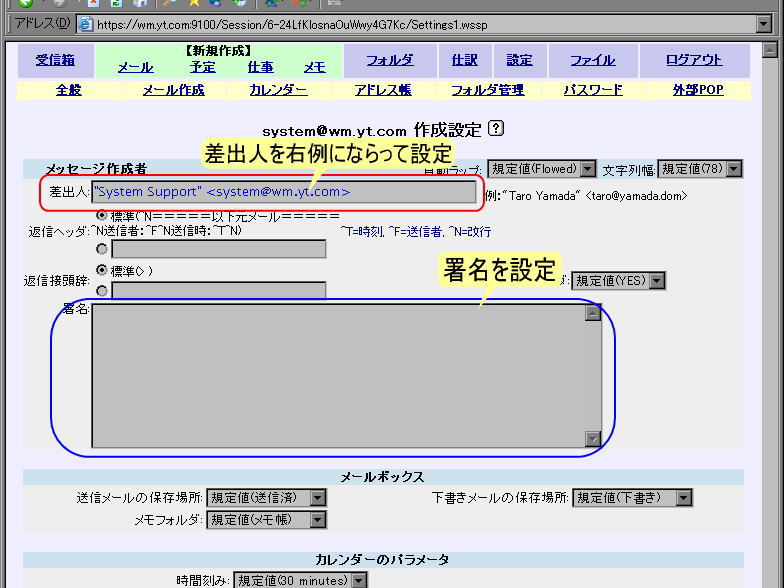Expand the 下書きメールの保存場所 dropdown
The width and height of the screenshot is (784, 588).
point(684,498)
